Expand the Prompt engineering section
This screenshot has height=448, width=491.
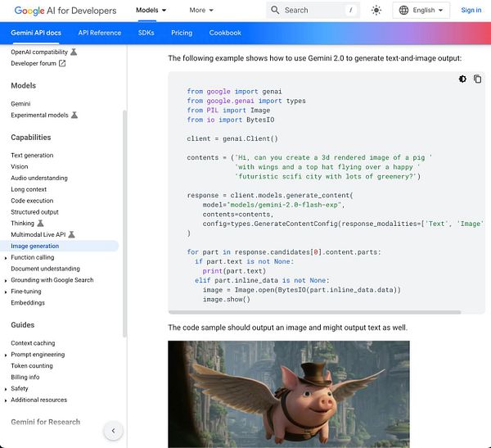point(6,355)
